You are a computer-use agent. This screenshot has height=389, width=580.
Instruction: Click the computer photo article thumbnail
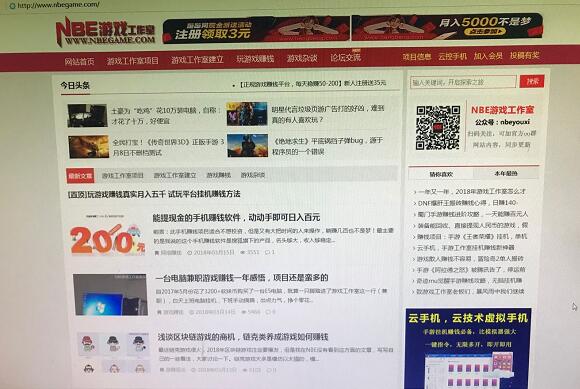(x=110, y=294)
